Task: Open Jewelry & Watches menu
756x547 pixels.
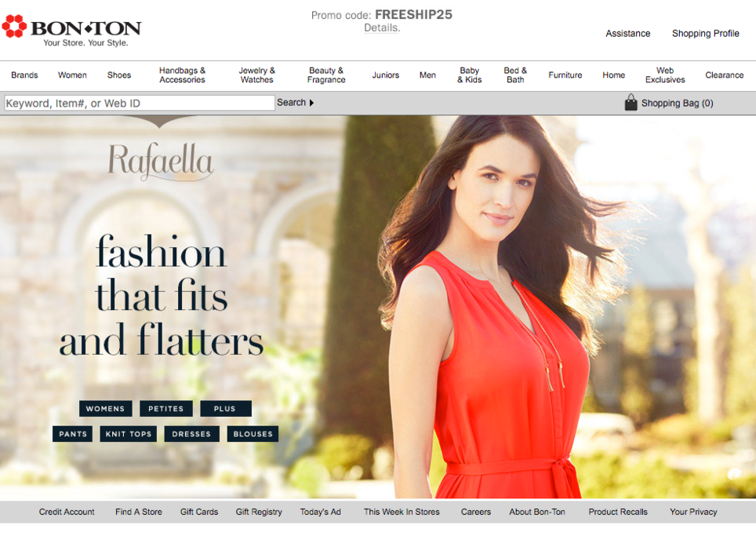Action: [257, 75]
